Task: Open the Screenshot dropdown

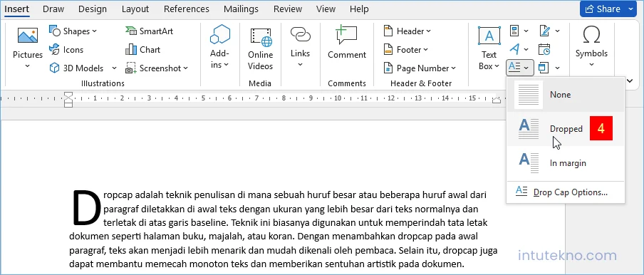Action: pos(157,68)
